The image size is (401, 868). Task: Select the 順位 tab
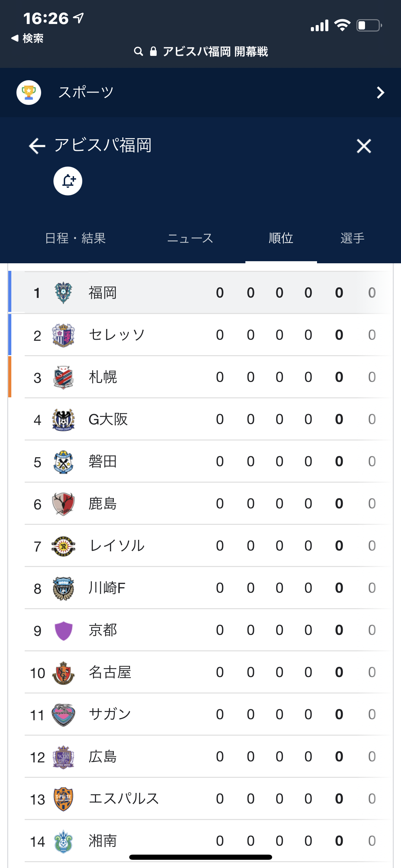[x=281, y=238]
